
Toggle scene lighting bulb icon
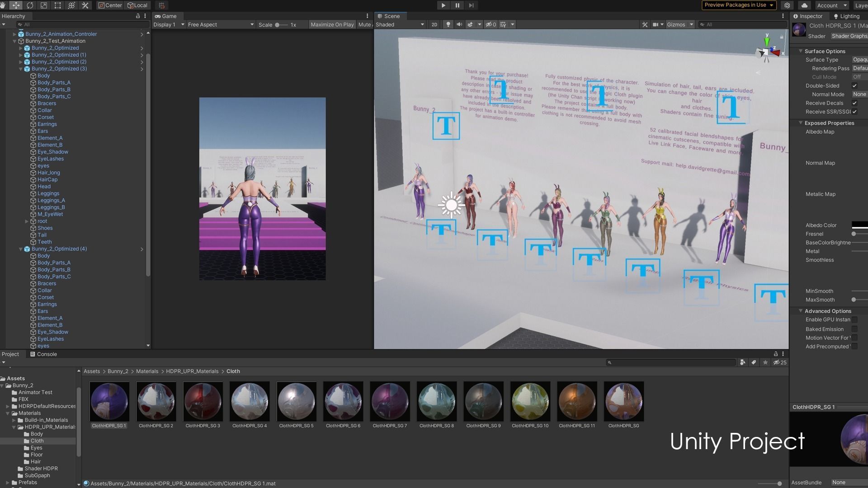(448, 25)
